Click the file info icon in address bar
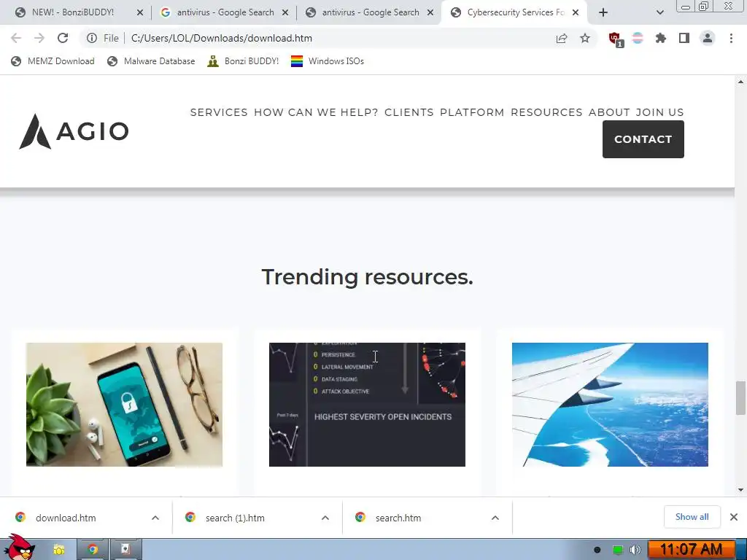 pyautogui.click(x=92, y=38)
